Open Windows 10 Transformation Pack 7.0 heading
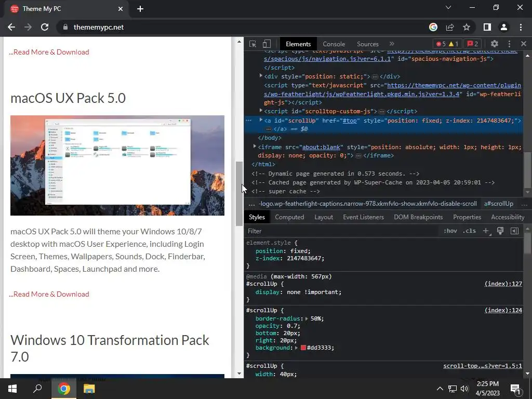The height and width of the screenshot is (399, 532). coord(110,348)
